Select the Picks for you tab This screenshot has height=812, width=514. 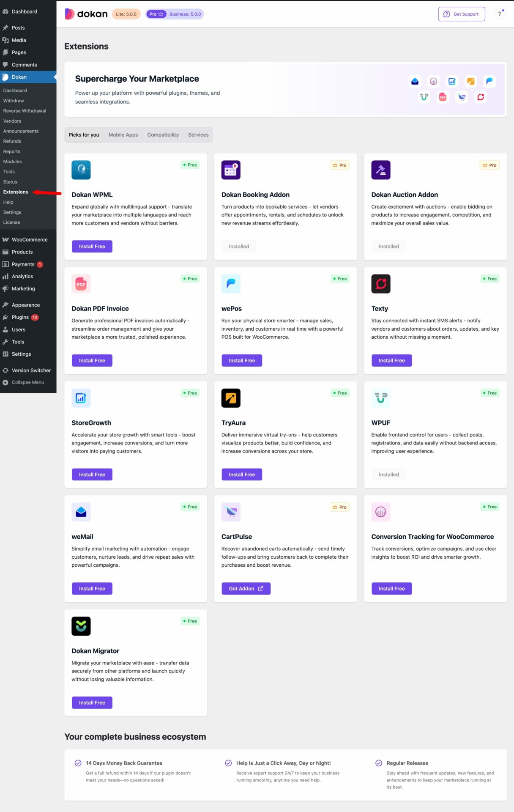(84, 135)
